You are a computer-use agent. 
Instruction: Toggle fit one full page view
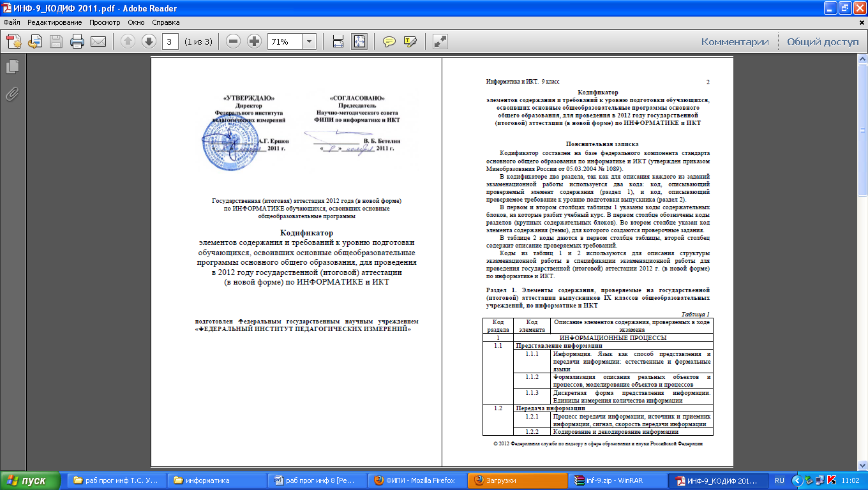[359, 41]
